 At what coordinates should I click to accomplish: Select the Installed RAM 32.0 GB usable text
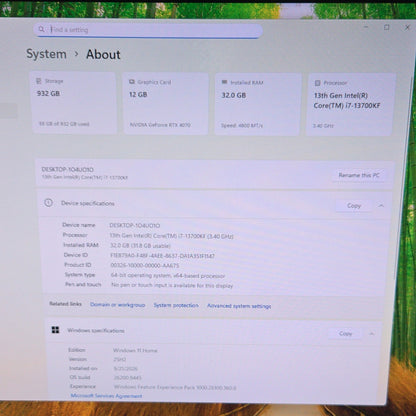(x=140, y=246)
